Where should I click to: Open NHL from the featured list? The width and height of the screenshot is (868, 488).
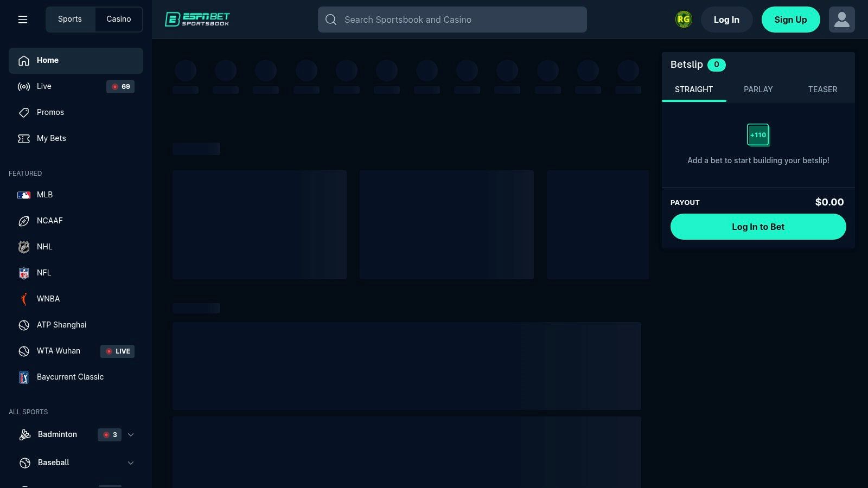[44, 247]
